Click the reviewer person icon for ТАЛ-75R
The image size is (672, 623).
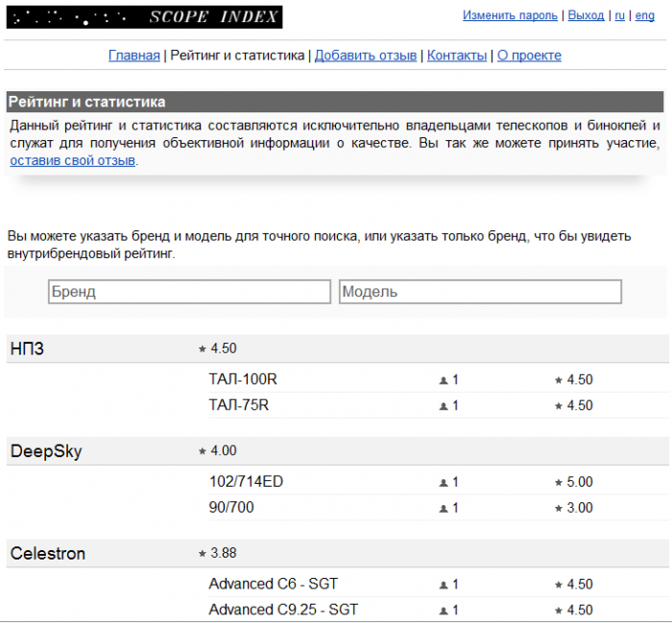444,406
